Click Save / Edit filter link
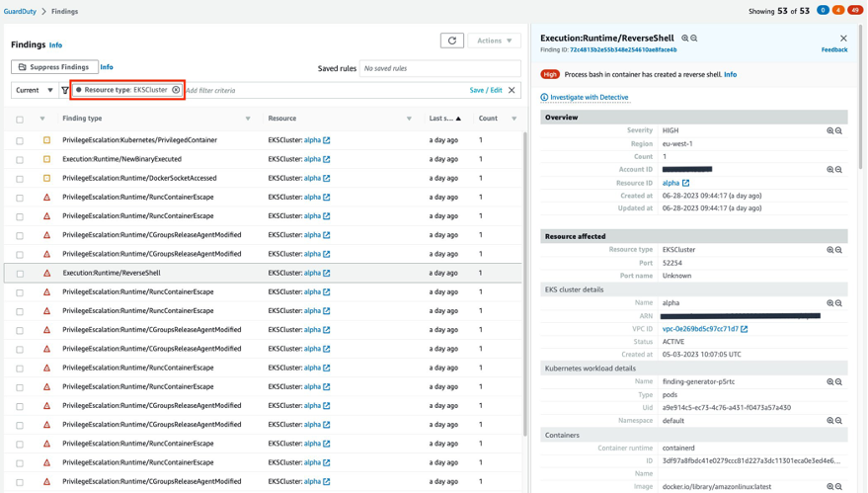This screenshot has height=493, width=868. coord(486,90)
